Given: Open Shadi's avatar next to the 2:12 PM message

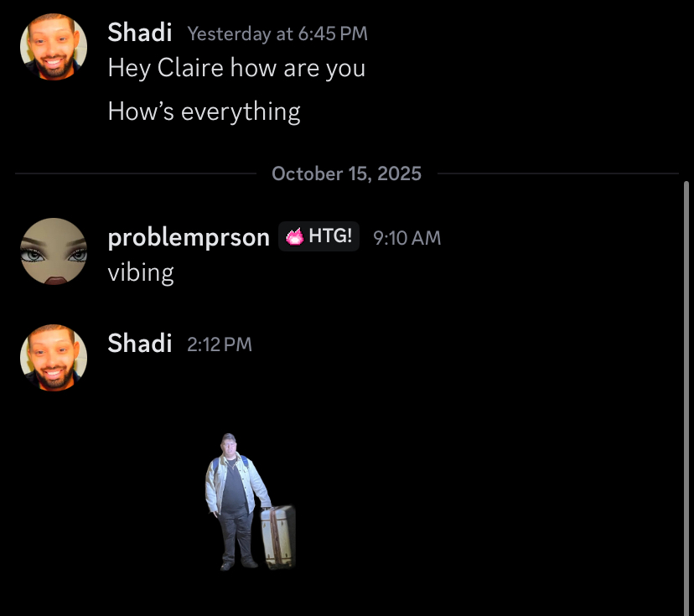Looking at the screenshot, I should (54, 358).
